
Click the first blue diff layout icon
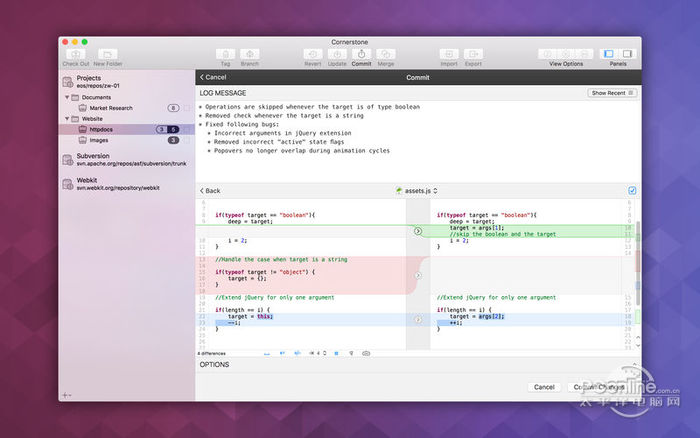pyautogui.click(x=267, y=353)
